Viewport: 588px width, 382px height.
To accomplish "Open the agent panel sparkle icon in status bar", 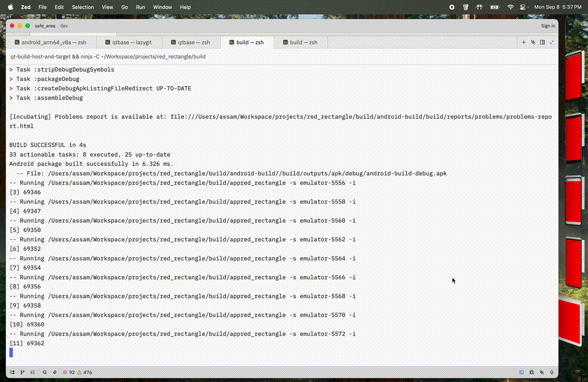I will pos(542,372).
